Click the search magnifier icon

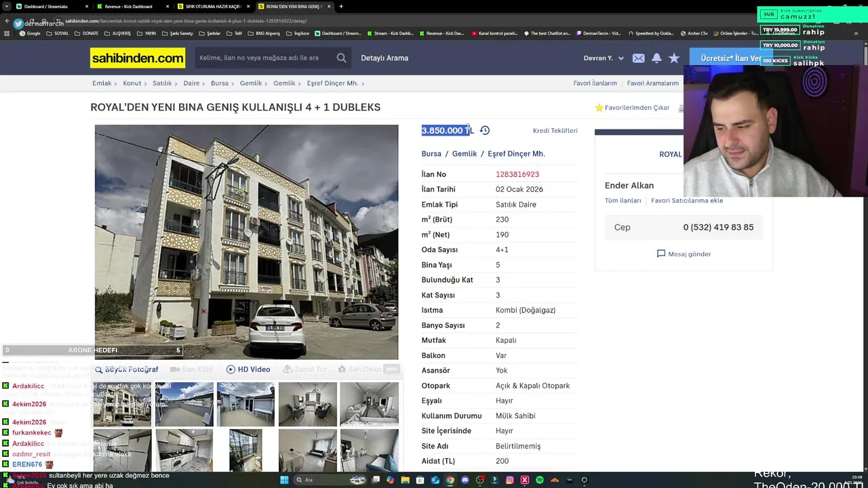coord(342,58)
